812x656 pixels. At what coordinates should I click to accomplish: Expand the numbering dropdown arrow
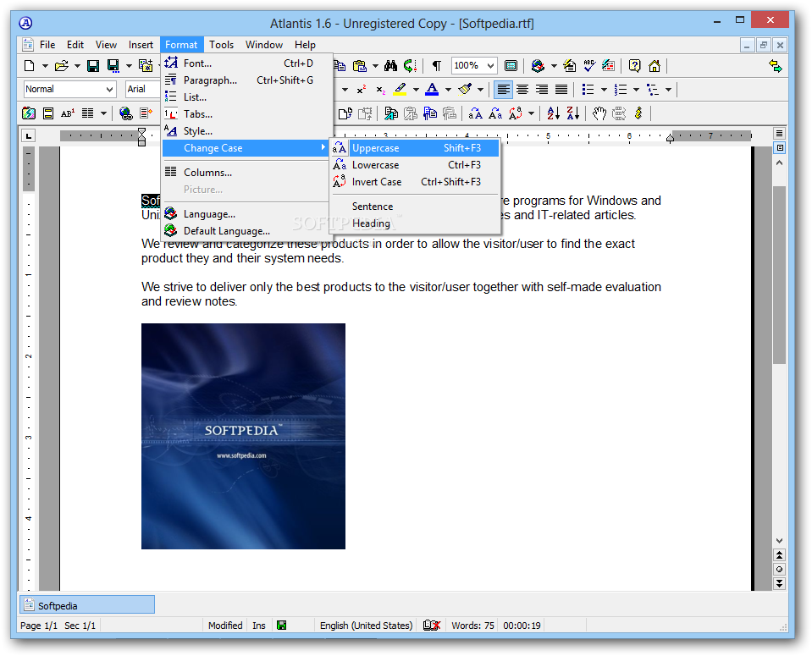tap(636, 90)
